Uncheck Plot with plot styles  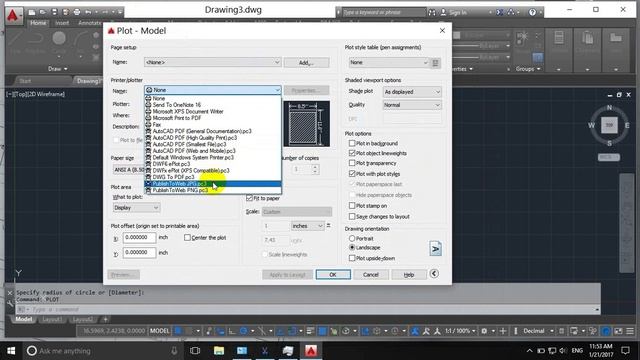[352, 173]
